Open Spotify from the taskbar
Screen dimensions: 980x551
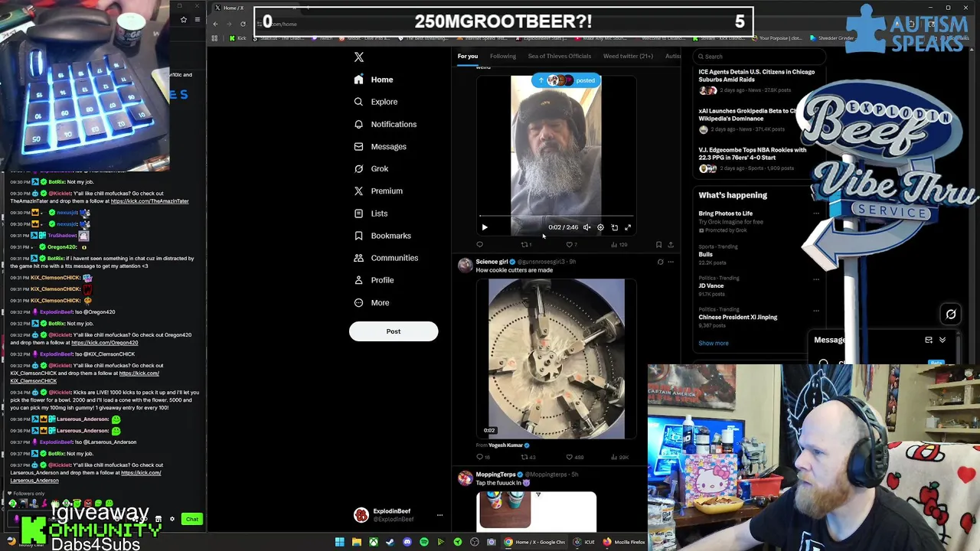coord(423,542)
